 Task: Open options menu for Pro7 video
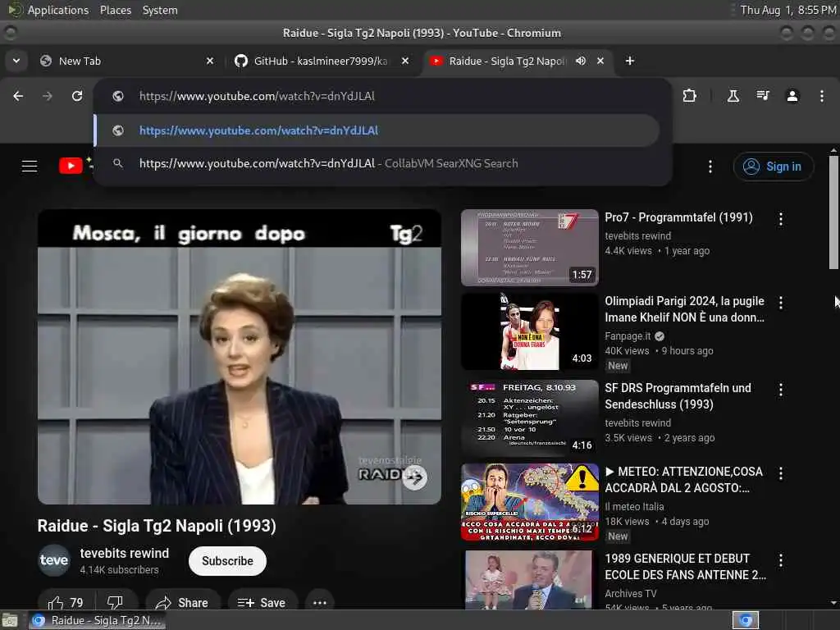point(781,218)
